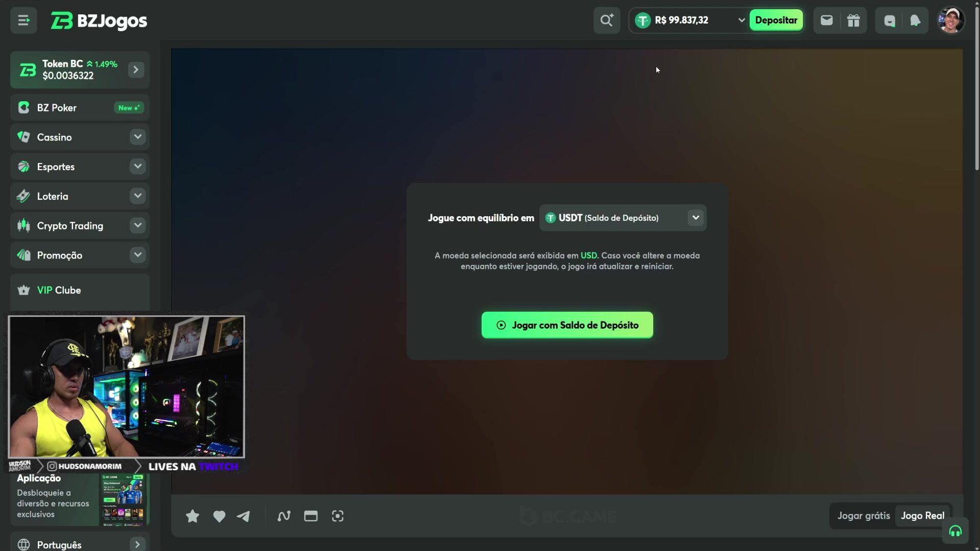Click the streamer webcam overlay
Image resolution: width=980 pixels, height=551 pixels.
126,387
